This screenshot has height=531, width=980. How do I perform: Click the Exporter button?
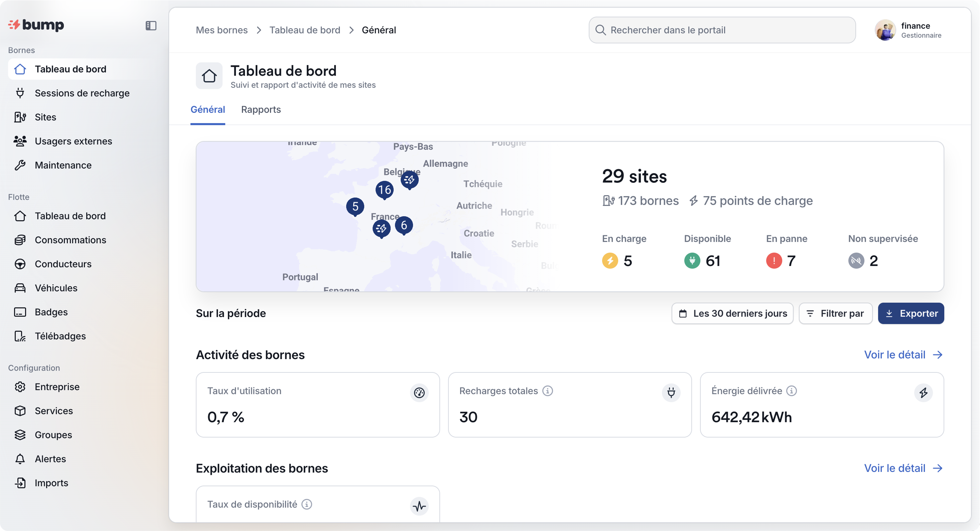pos(911,313)
